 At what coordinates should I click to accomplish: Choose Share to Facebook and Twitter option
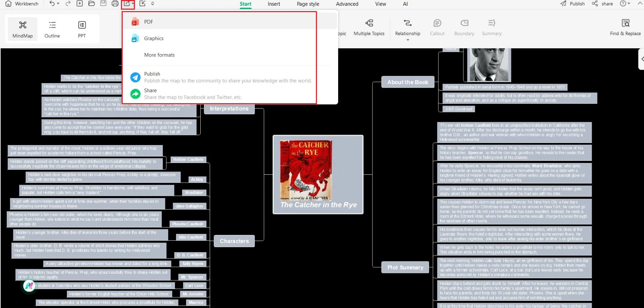pyautogui.click(x=229, y=94)
